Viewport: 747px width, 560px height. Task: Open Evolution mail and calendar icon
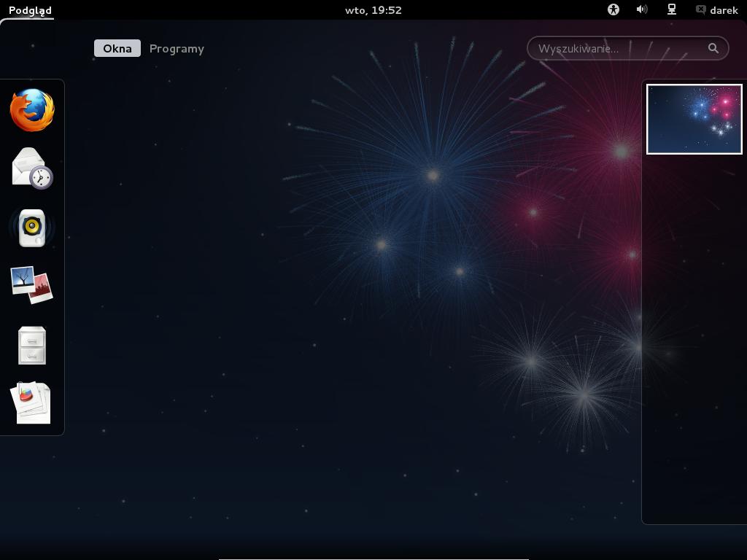point(32,168)
